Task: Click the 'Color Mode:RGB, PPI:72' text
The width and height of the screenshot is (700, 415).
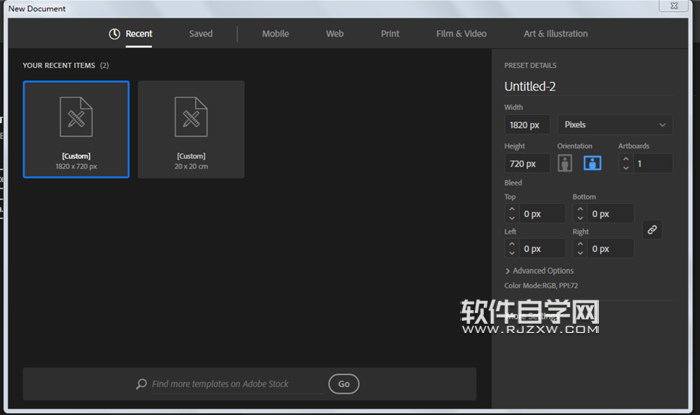Action: 541,286
